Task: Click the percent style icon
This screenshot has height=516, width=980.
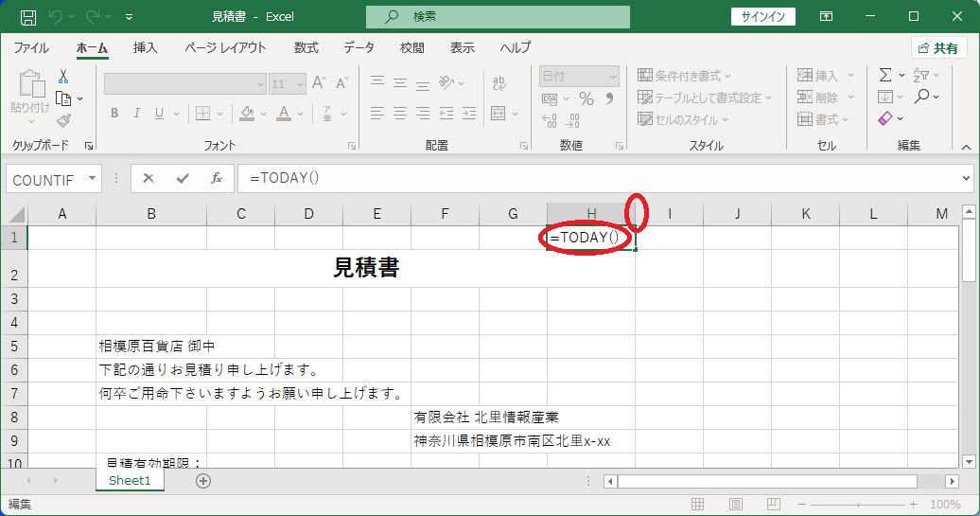Action: pyautogui.click(x=586, y=98)
